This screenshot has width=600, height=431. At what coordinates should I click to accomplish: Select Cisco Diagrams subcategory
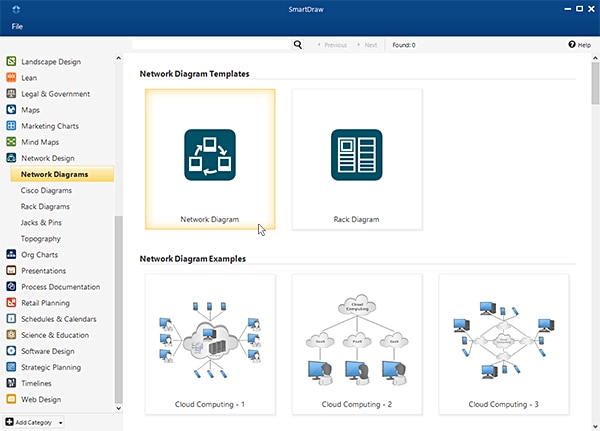[46, 190]
